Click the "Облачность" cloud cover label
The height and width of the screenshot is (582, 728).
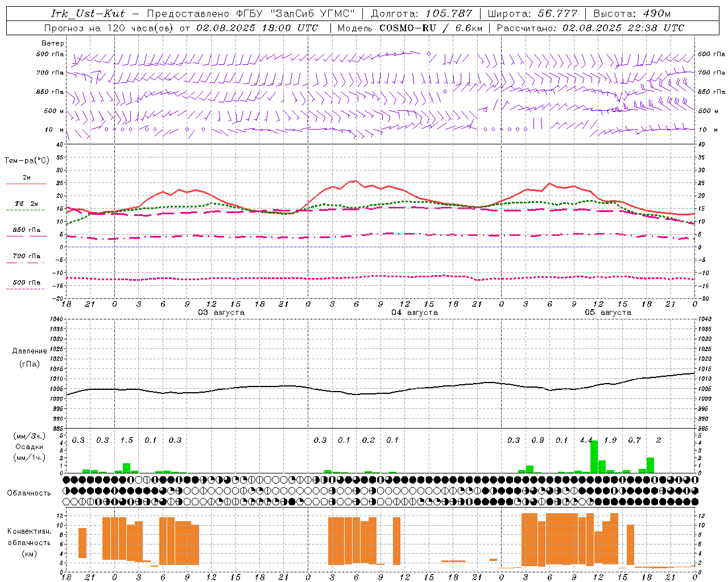[29, 493]
